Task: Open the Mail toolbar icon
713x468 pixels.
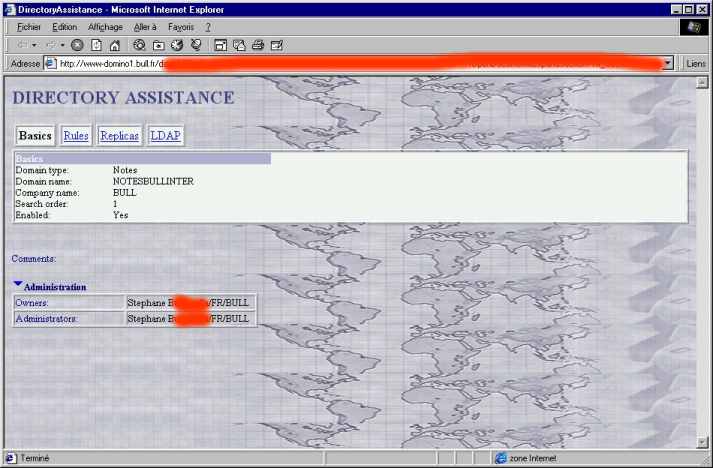Action: click(239, 45)
